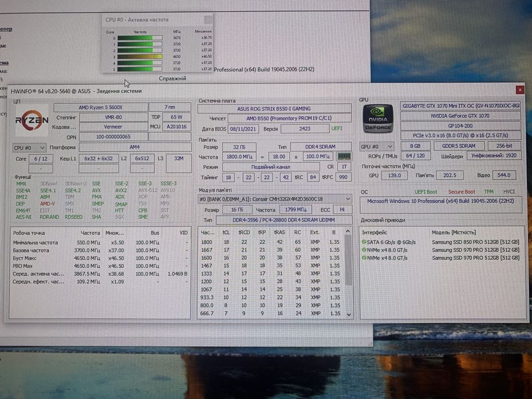Expand the memory module BANK 0/DIMM_A1 dropdown
532x399 pixels.
pyautogui.click(x=274, y=199)
